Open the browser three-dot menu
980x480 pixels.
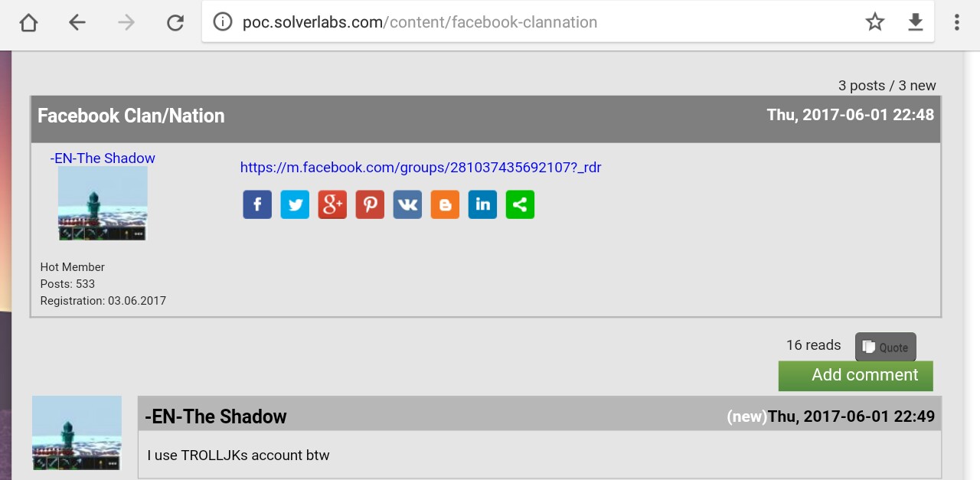click(957, 22)
